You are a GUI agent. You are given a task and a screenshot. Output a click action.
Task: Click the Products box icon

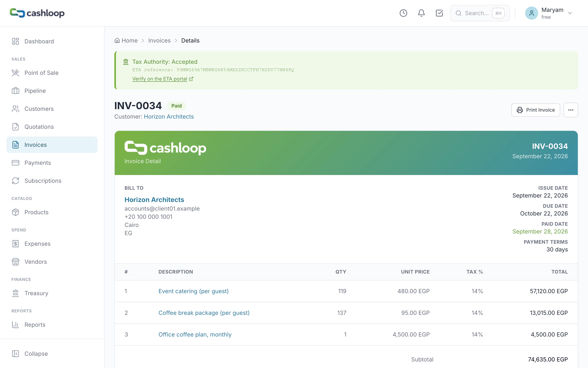[x=16, y=212]
